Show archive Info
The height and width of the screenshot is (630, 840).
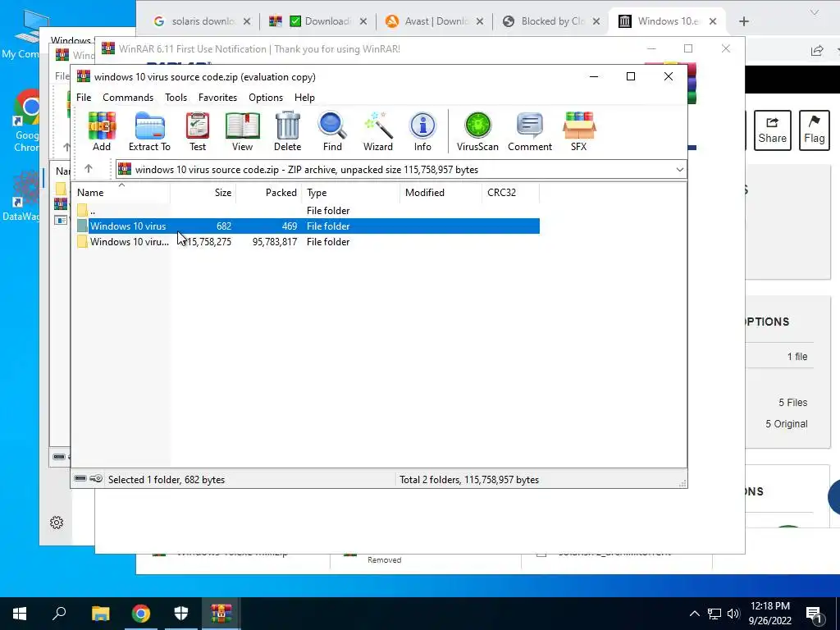pos(422,131)
